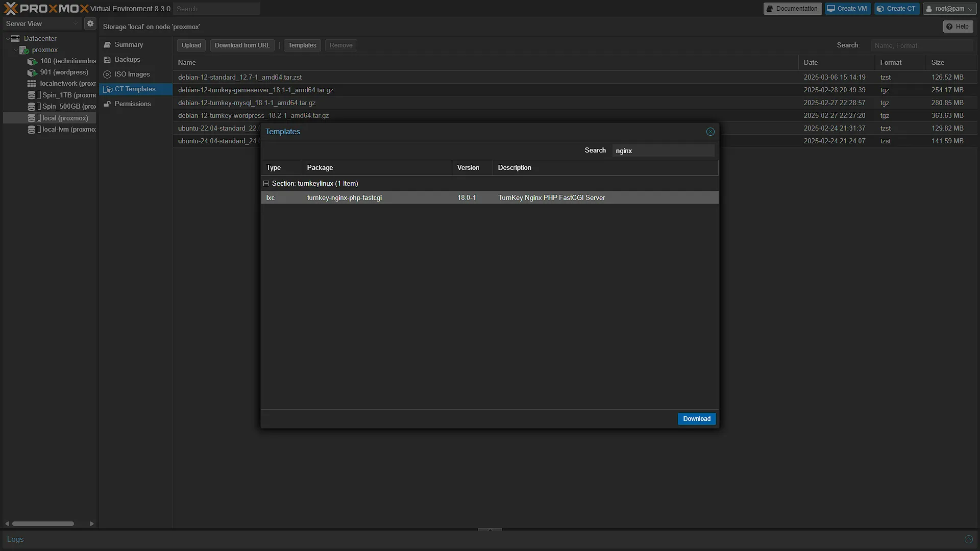The image size is (980, 551).
Task: Click the Create CT cube icon
Action: [880, 9]
